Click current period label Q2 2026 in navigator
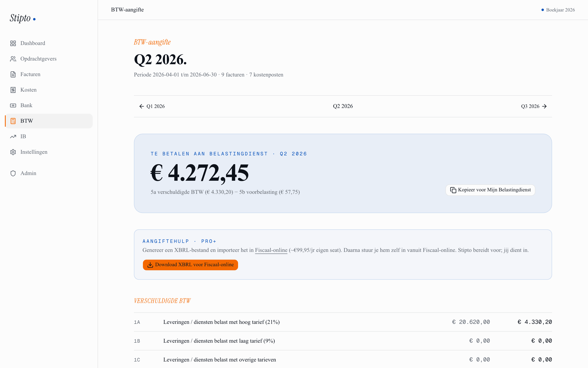This screenshot has width=588, height=368. [343, 106]
